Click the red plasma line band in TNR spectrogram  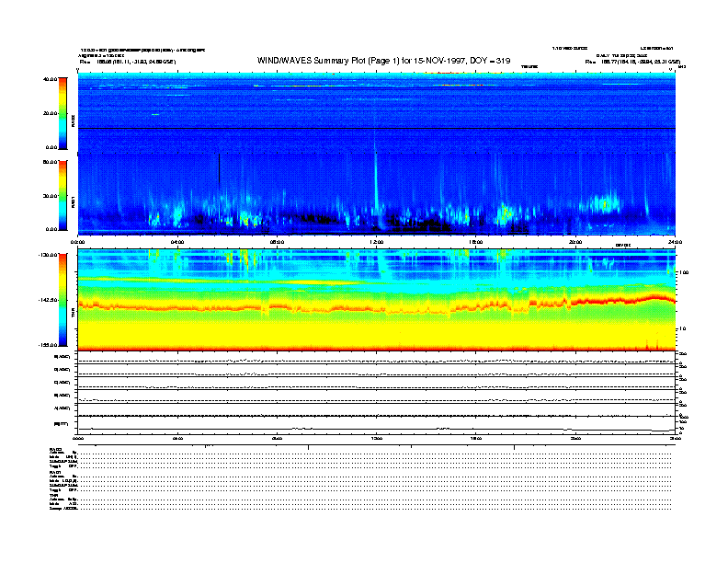tap(377, 306)
